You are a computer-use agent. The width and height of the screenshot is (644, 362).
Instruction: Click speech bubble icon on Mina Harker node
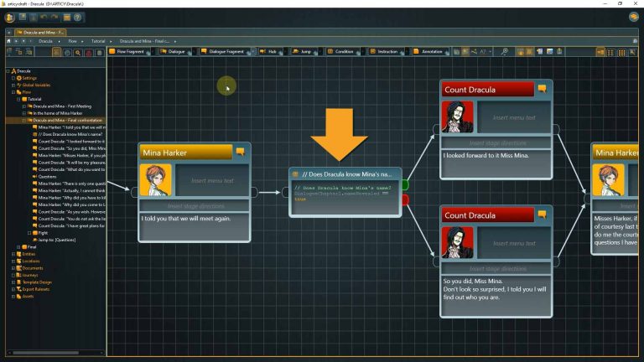pos(241,152)
